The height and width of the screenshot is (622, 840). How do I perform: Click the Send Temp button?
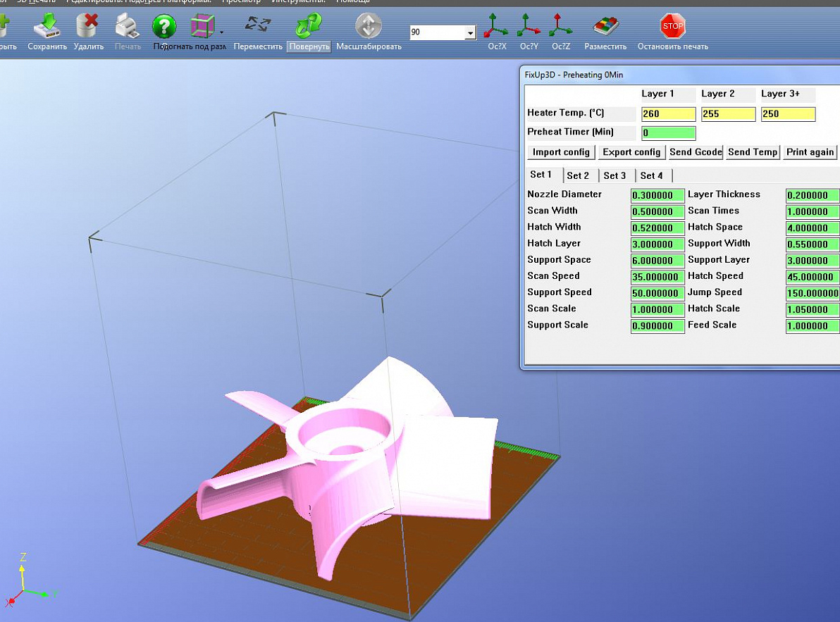point(753,152)
